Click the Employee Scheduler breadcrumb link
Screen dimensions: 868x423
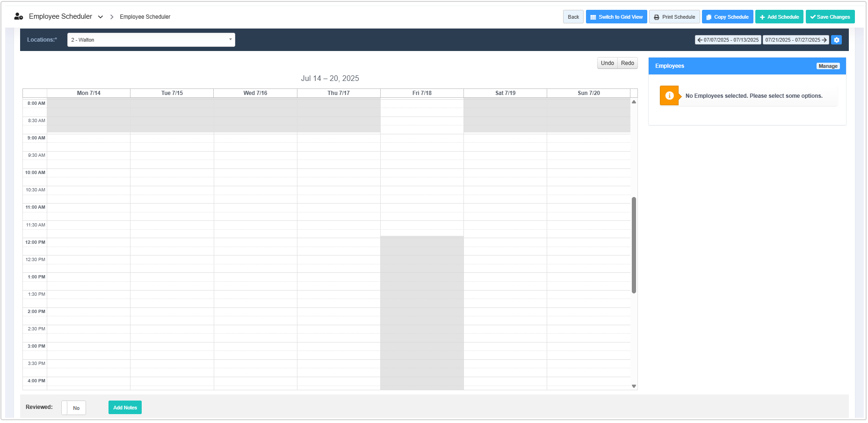coord(145,17)
